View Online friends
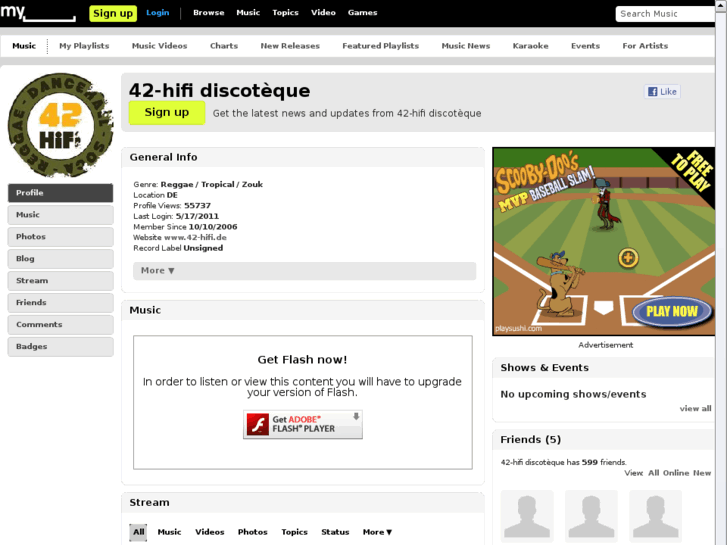 coord(676,473)
